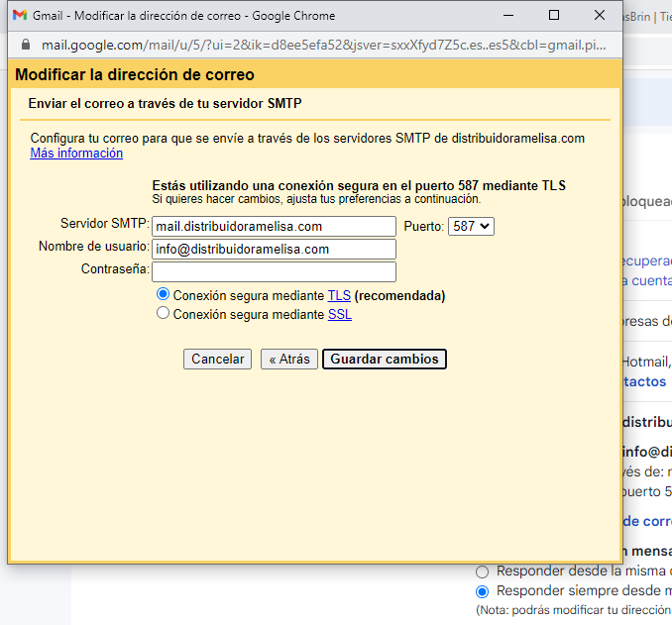
Task: Go back with the « Atrás button
Action: click(x=289, y=359)
